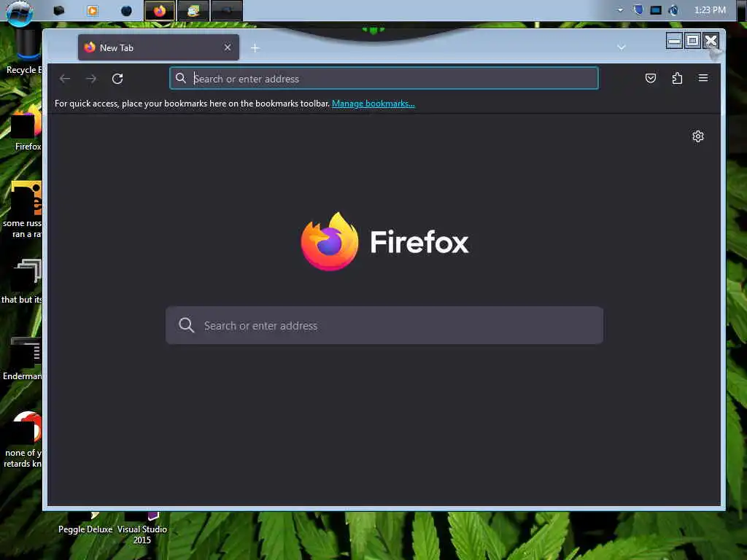
Task: Click the back navigation arrow
Action: click(x=65, y=79)
